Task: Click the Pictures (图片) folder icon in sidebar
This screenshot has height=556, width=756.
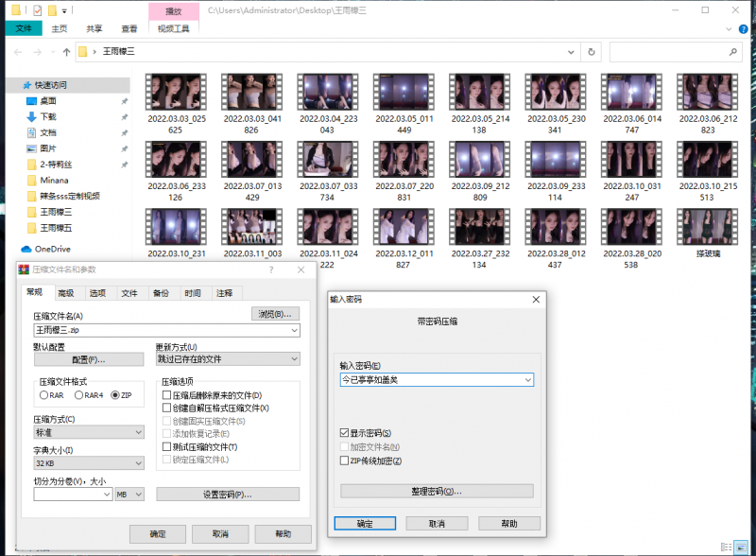Action: 30,148
